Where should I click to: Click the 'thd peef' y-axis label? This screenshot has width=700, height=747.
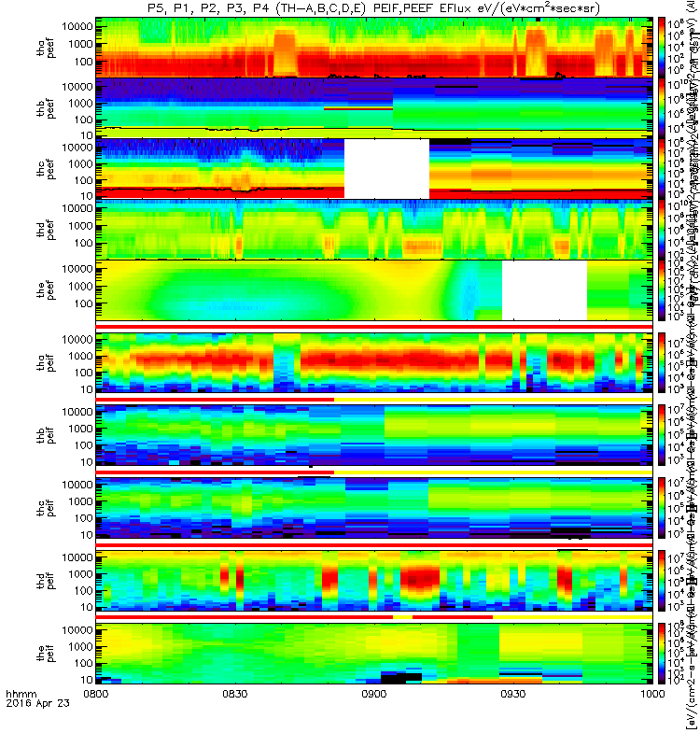tap(46, 230)
